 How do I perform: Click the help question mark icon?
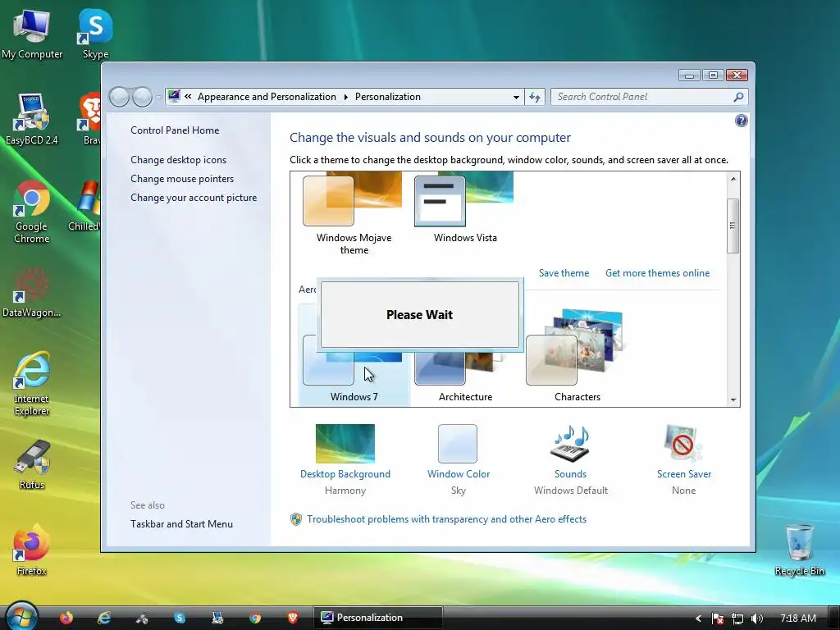click(x=741, y=121)
